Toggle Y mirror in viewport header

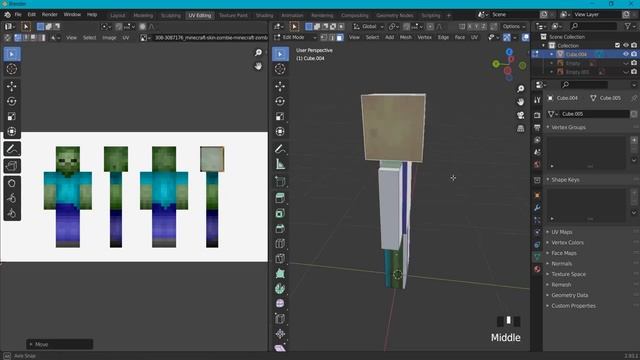pyautogui.click(x=477, y=27)
